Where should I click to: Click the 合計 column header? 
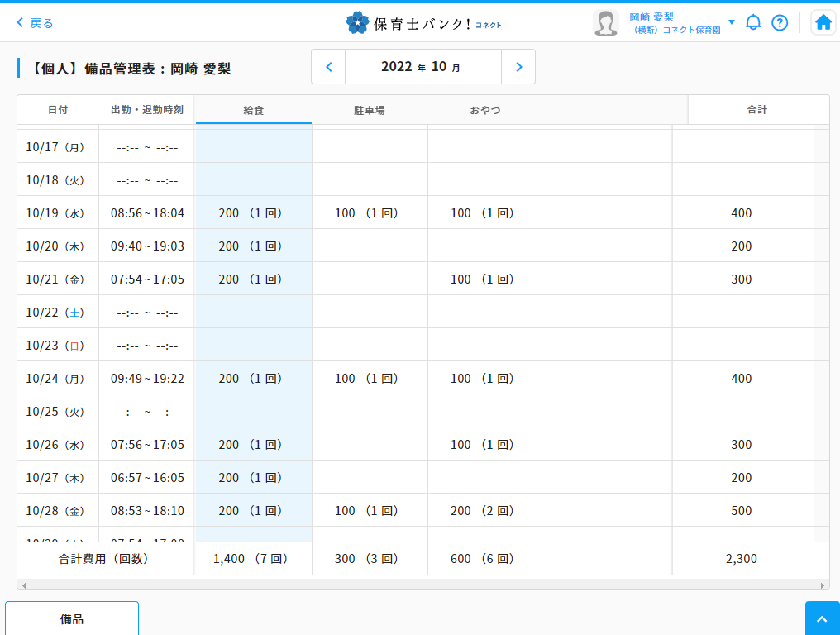pos(757,109)
